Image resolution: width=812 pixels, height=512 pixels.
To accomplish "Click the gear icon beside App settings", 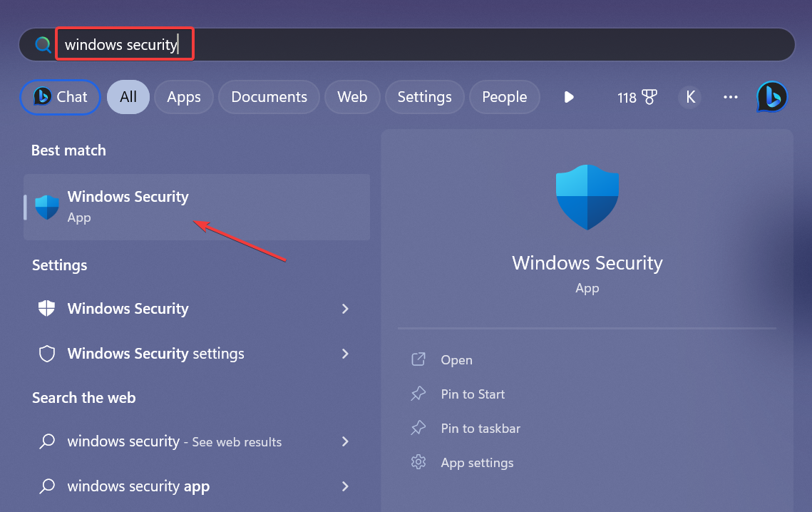I will coord(418,462).
